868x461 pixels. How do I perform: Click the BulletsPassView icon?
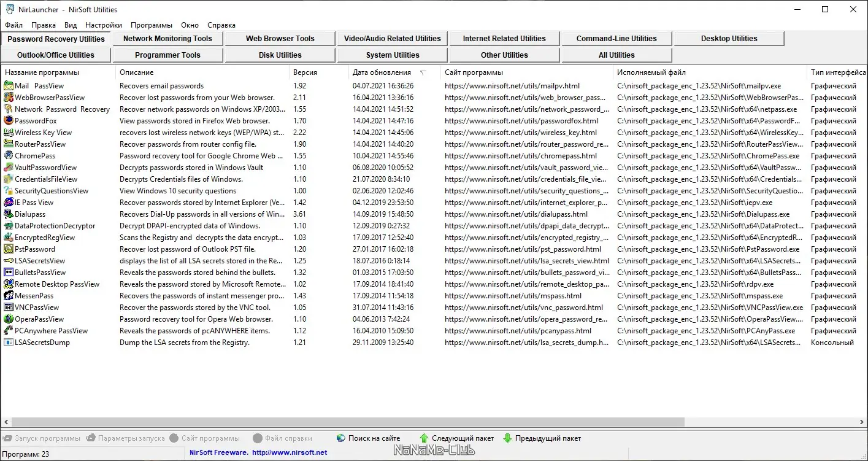[9, 273]
